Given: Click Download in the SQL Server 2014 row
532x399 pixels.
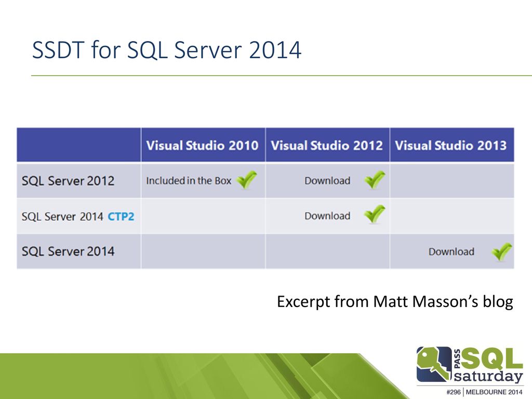Looking at the screenshot, I should [x=451, y=251].
